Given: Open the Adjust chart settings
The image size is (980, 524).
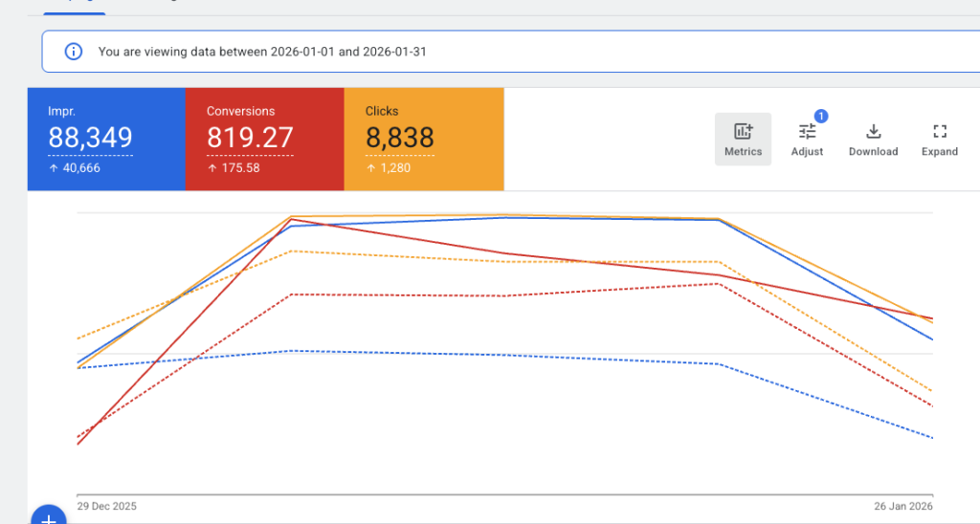Looking at the screenshot, I should (x=807, y=140).
